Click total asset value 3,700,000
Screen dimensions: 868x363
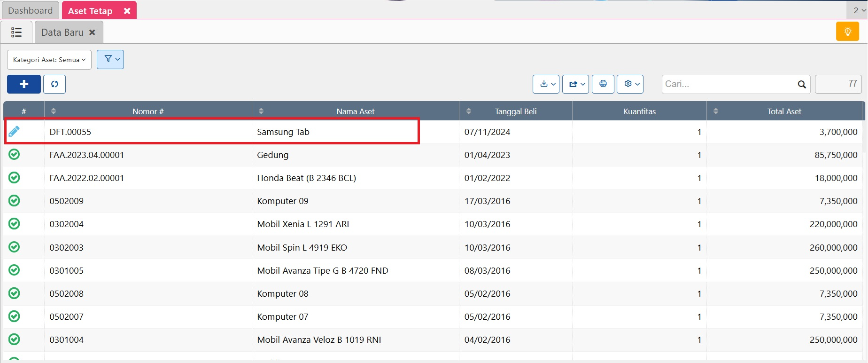pos(838,132)
